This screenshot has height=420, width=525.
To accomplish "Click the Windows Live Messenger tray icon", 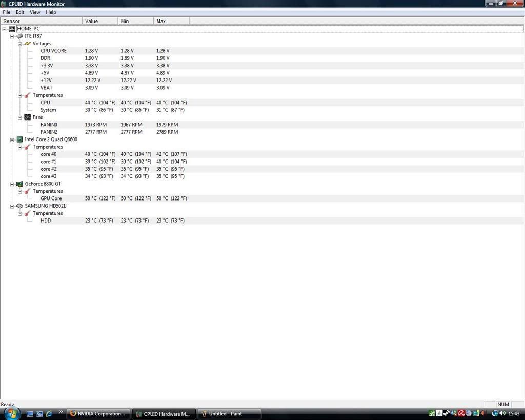I will tap(454, 413).
